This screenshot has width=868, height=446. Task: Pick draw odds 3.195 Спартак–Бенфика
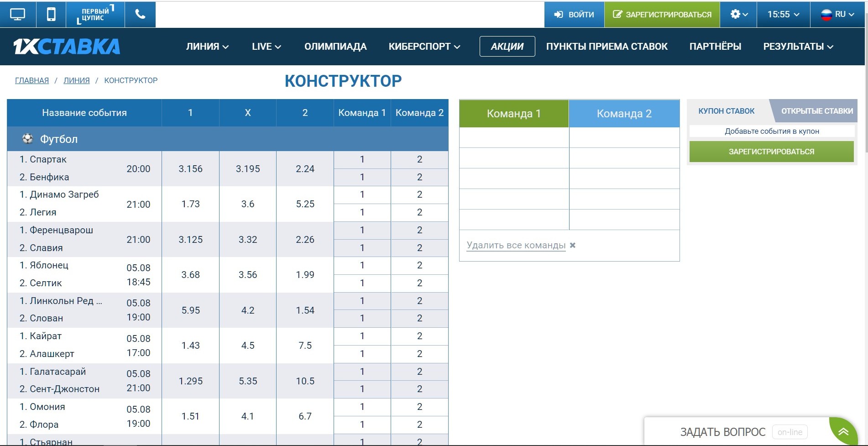click(x=248, y=169)
